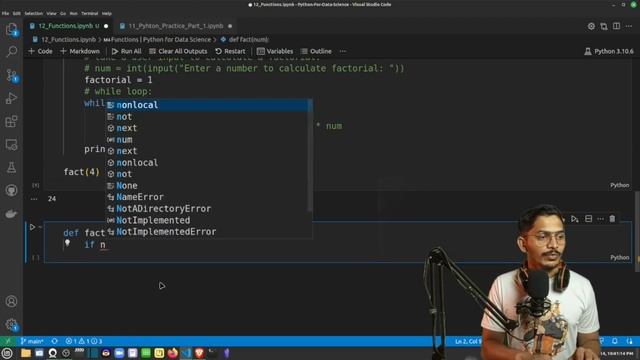This screenshot has height=360, width=640.
Task: Click the split editor right icon
Action: pos(616,26)
